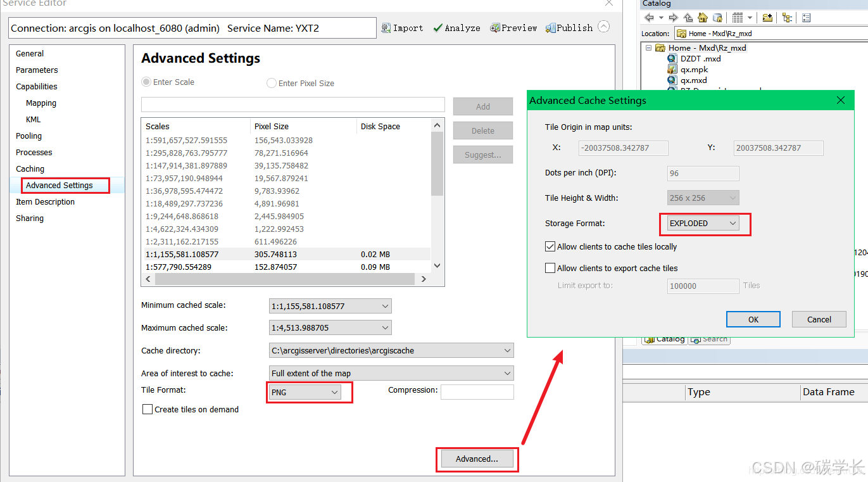
Task: Select the qx.mpk file in Catalog
Action: tap(694, 70)
